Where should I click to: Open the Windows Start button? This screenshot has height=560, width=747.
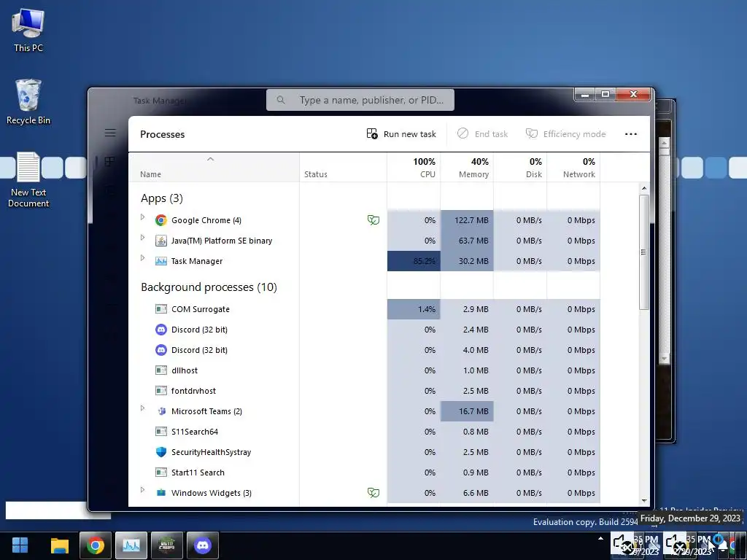(x=20, y=545)
